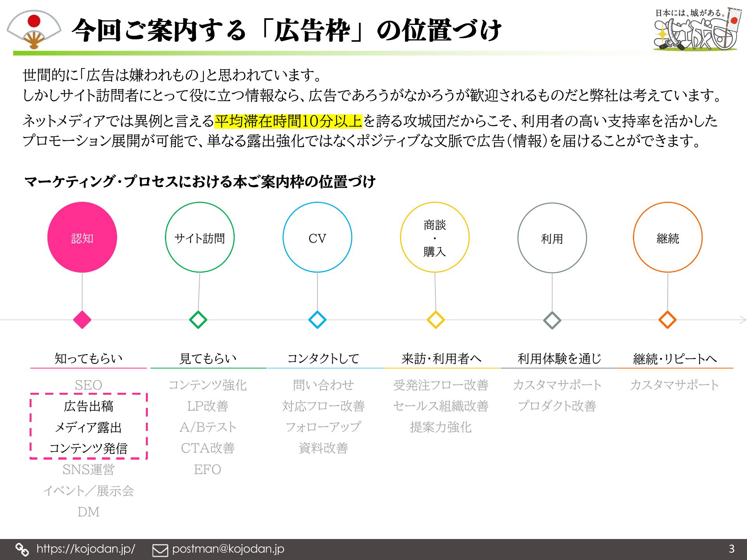Click the LP改善 item
Image resolution: width=747 pixels, height=560 pixels.
tap(208, 406)
